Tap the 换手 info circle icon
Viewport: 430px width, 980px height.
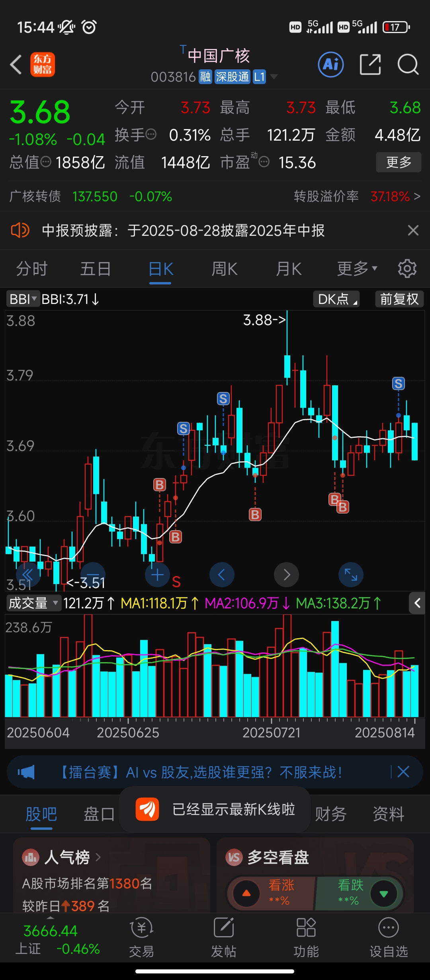[151, 134]
